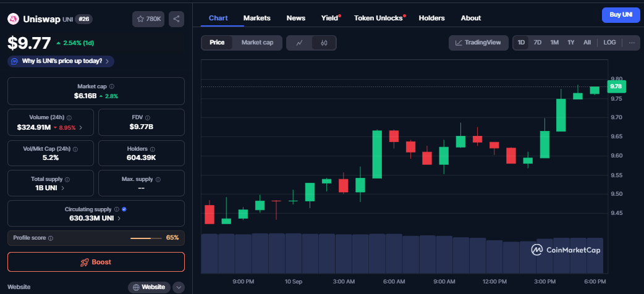Image resolution: width=644 pixels, height=294 pixels.
Task: Click the Market cap info icon
Action: (x=112, y=86)
